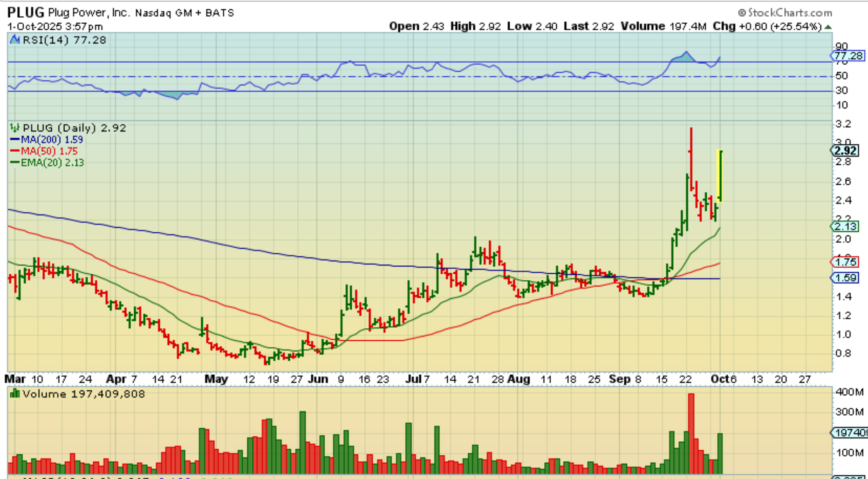Viewport: 868px width, 479px height.
Task: Click the Last 2.92 value
Action: (589, 27)
